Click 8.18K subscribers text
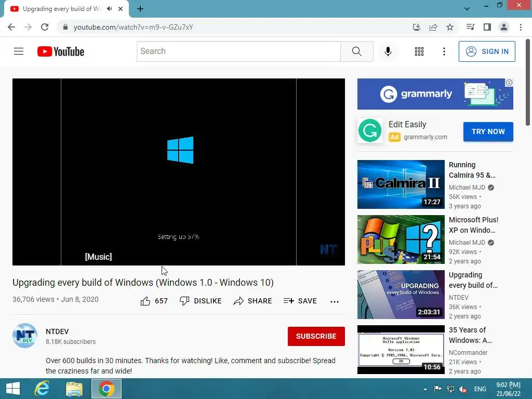The height and width of the screenshot is (399, 532). (71, 342)
